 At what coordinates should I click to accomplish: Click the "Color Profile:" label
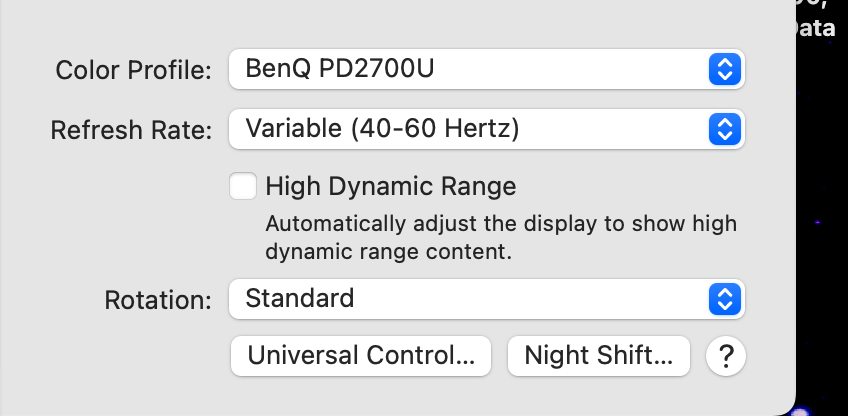(134, 70)
